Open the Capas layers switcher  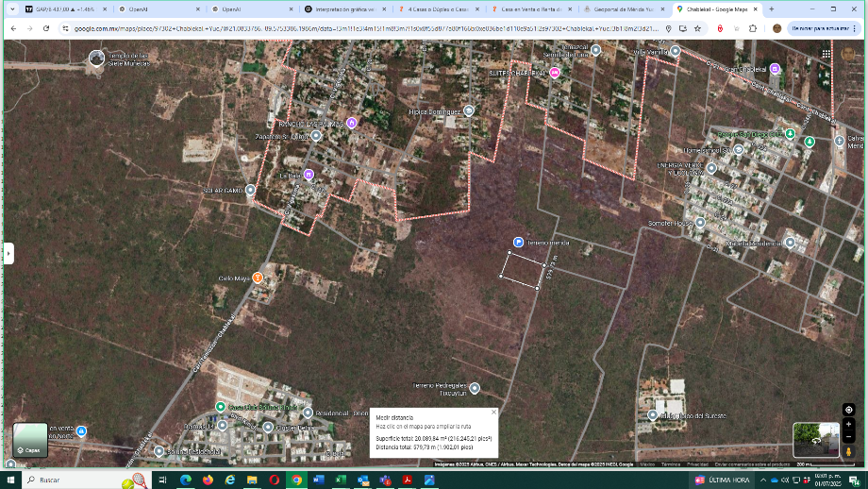(30, 440)
